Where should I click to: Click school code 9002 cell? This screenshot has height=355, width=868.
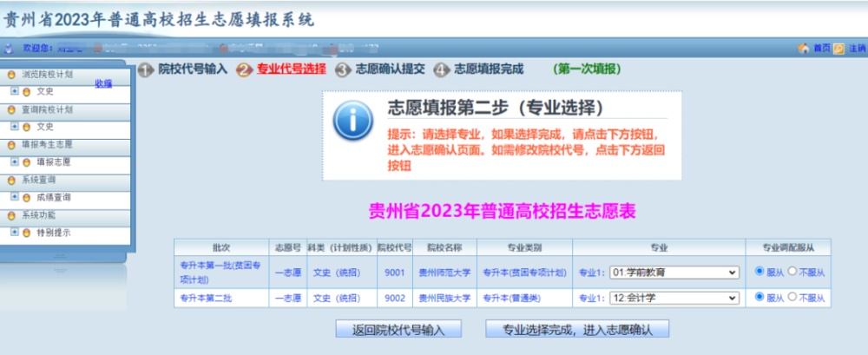(395, 299)
